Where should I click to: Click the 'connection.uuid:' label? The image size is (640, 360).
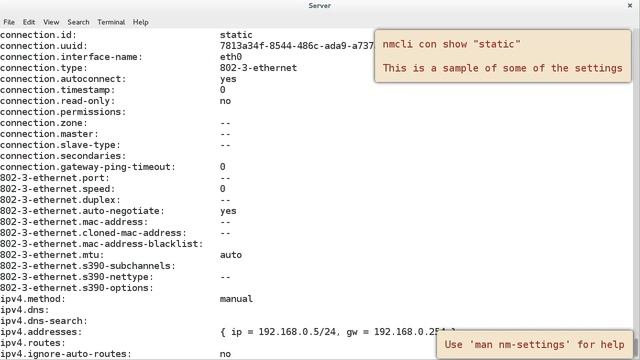pos(44,46)
